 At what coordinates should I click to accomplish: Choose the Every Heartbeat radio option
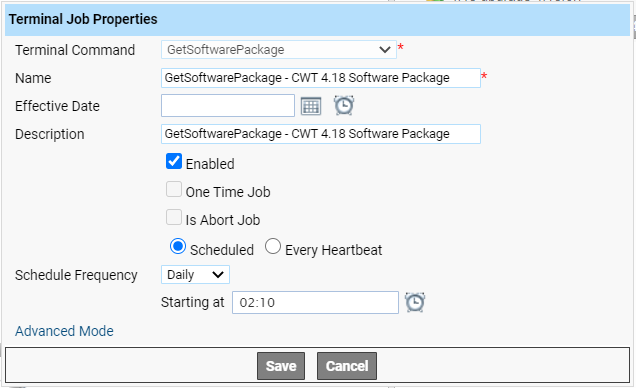[273, 246]
